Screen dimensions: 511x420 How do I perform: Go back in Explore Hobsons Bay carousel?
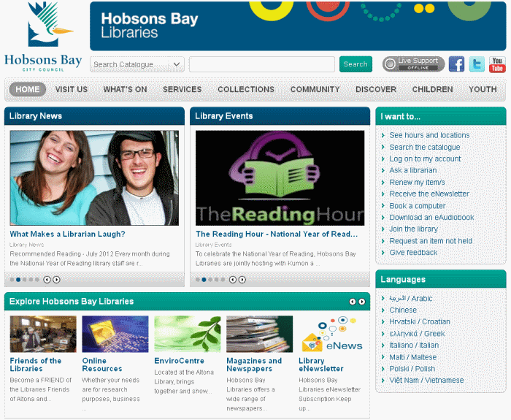(353, 302)
